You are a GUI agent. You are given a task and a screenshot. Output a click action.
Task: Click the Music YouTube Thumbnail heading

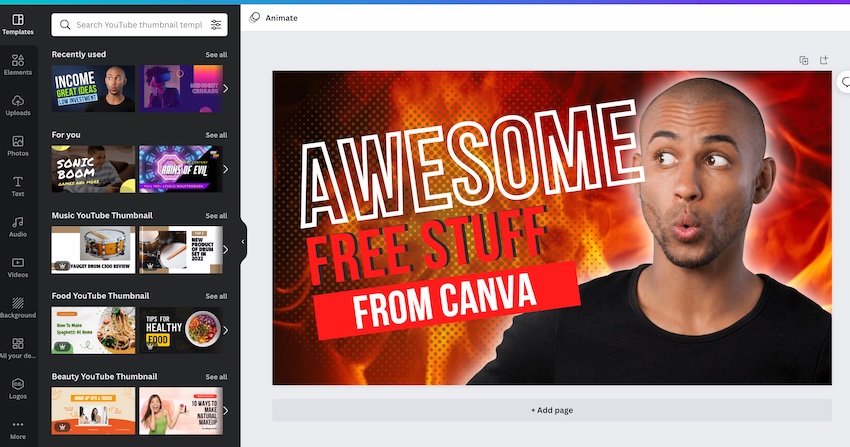click(x=102, y=215)
